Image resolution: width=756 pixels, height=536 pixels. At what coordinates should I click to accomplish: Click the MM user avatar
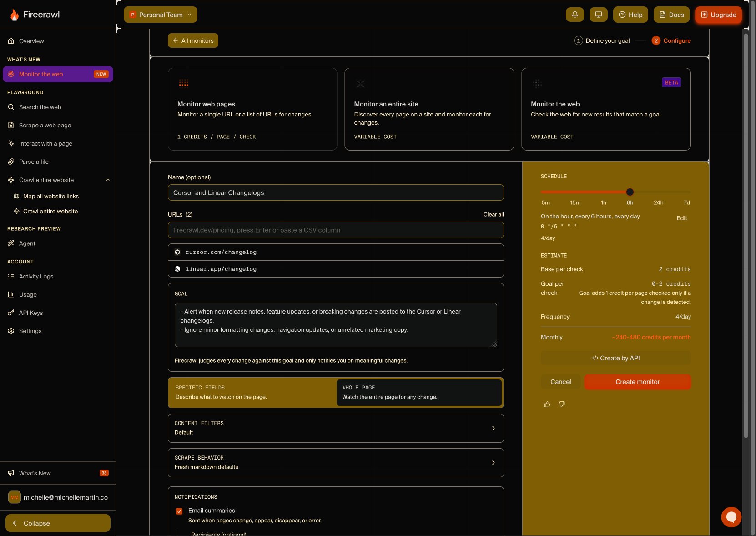point(15,497)
